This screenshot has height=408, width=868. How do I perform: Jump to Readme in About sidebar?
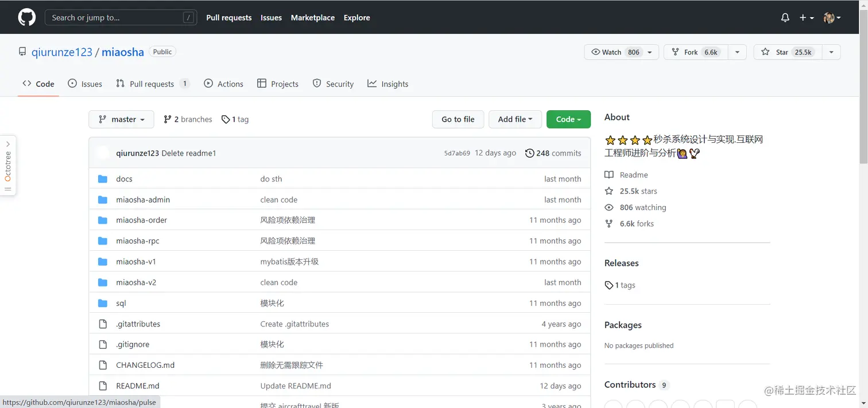click(626, 175)
